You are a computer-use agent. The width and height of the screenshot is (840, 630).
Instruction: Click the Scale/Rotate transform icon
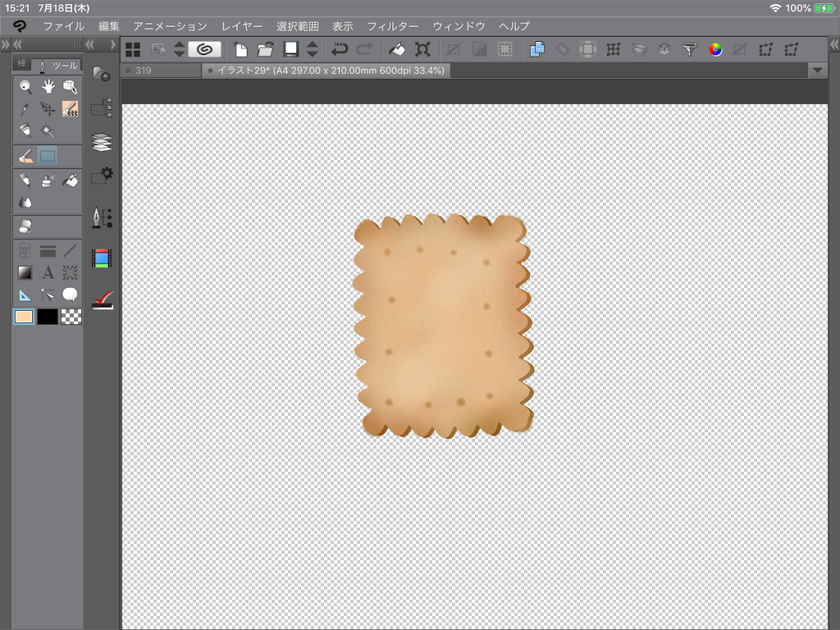422,49
